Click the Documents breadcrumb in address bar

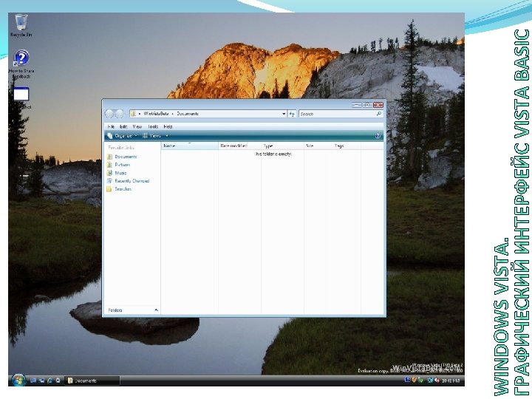coord(188,114)
